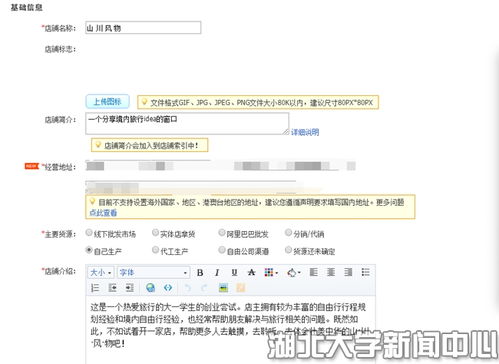The width and height of the screenshot is (499, 364).
Task: Click the 主要货源 label
Action: [59, 234]
